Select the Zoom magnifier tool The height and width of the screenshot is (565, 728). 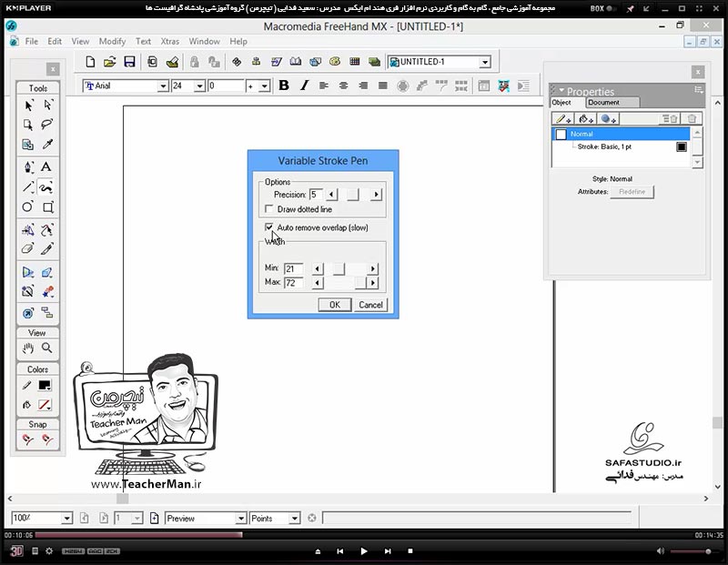pyautogui.click(x=47, y=348)
